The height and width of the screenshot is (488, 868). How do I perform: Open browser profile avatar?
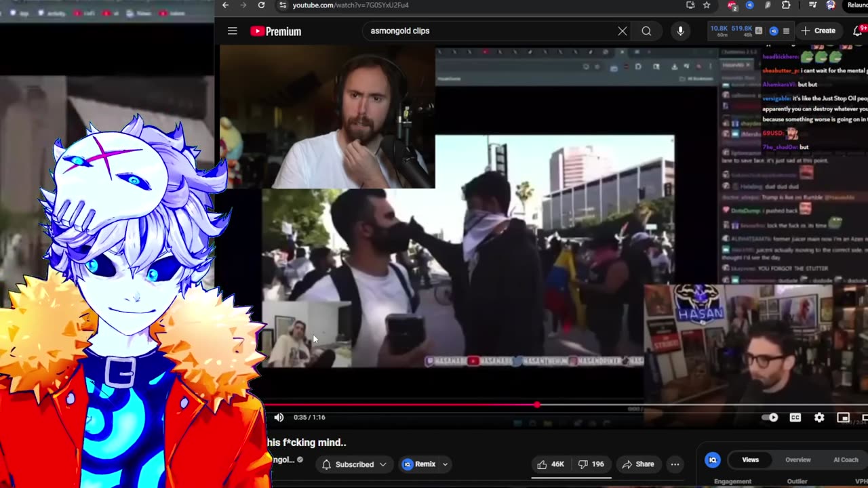click(831, 5)
